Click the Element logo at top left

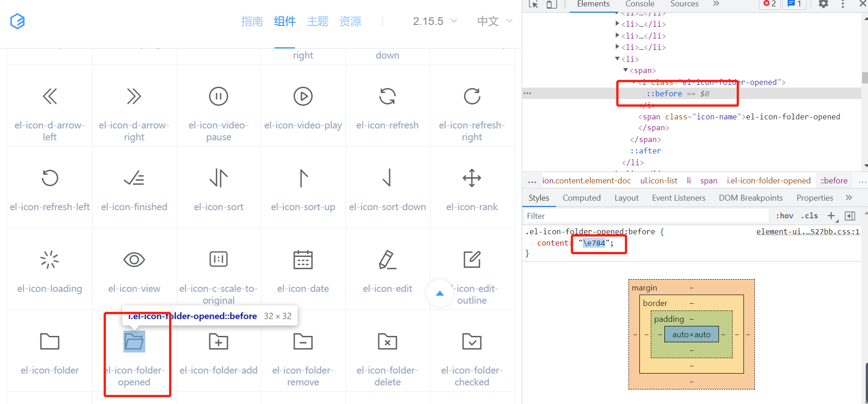[x=17, y=21]
